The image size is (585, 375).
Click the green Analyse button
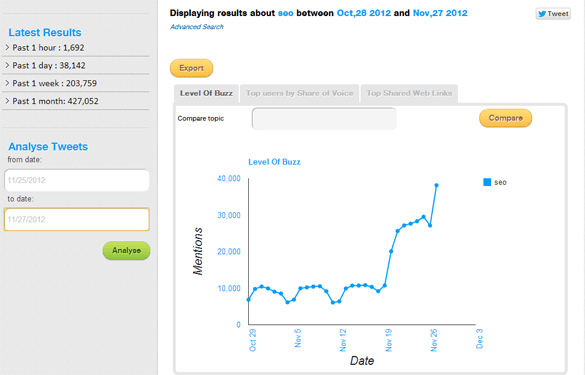[x=126, y=250]
